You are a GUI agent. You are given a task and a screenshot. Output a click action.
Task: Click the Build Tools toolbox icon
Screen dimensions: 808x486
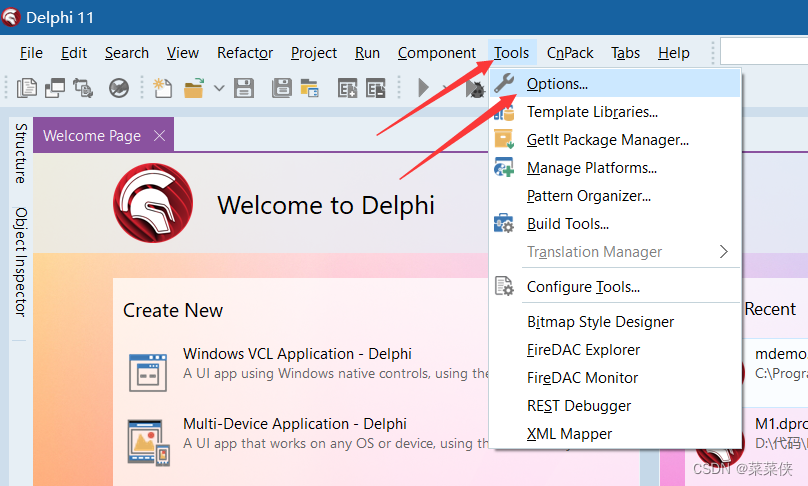click(x=504, y=223)
